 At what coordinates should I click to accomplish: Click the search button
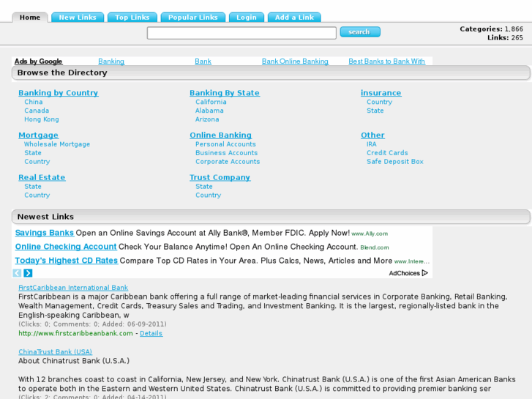coord(360,32)
